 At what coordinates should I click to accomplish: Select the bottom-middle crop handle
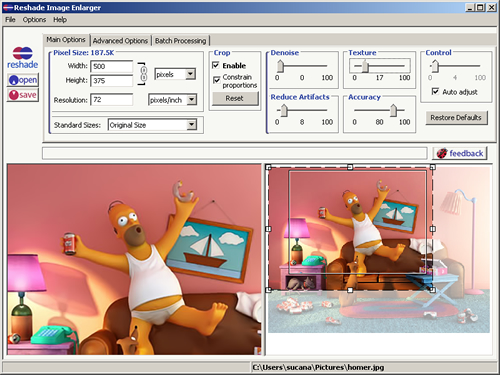tap(350, 290)
